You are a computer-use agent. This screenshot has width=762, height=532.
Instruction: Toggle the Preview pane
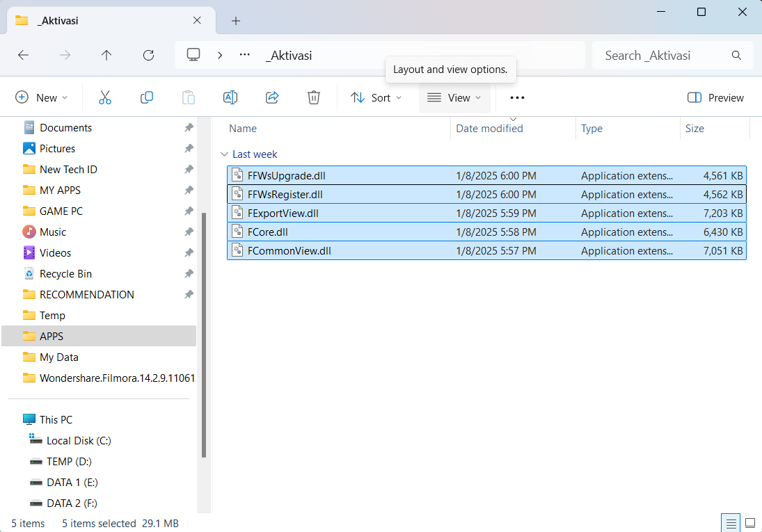715,98
